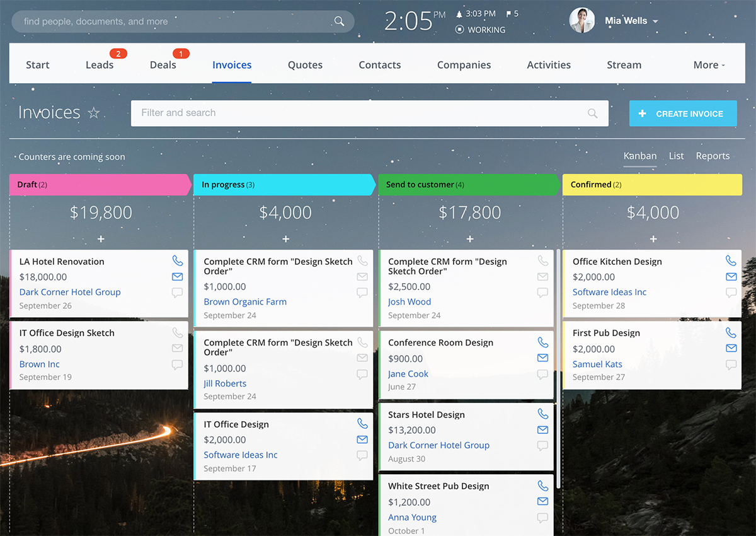The image size is (756, 536).
Task: Click the magnifier icon in the top search bar
Action: (x=339, y=21)
